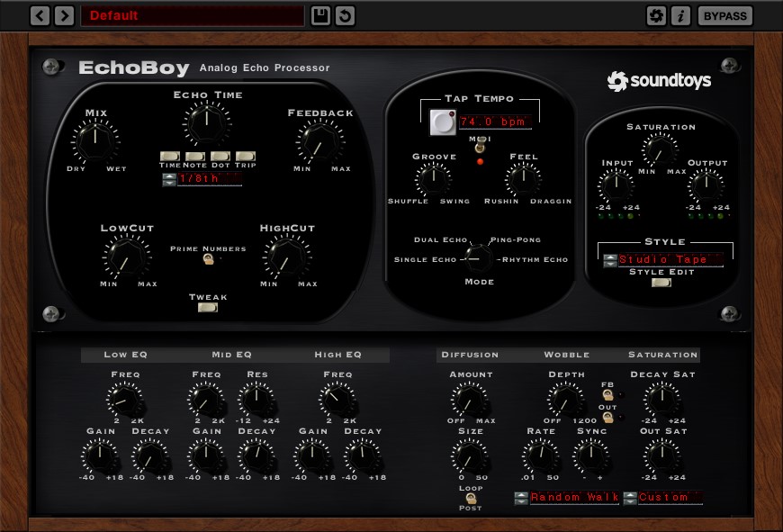Save the current preset using the floppy-disk icon
Viewport: 783px width, 532px height.
pyautogui.click(x=320, y=15)
